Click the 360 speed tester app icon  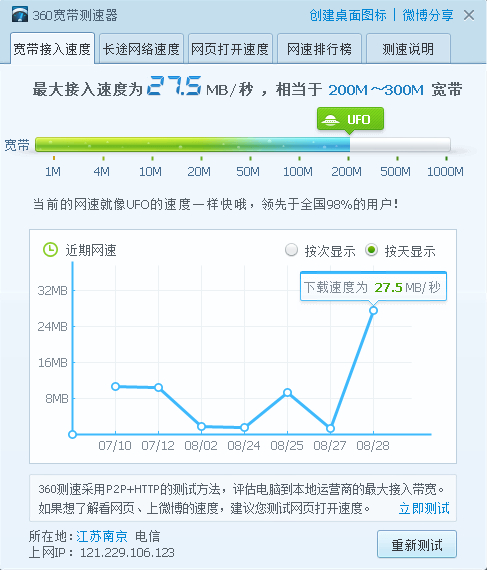click(x=20, y=15)
